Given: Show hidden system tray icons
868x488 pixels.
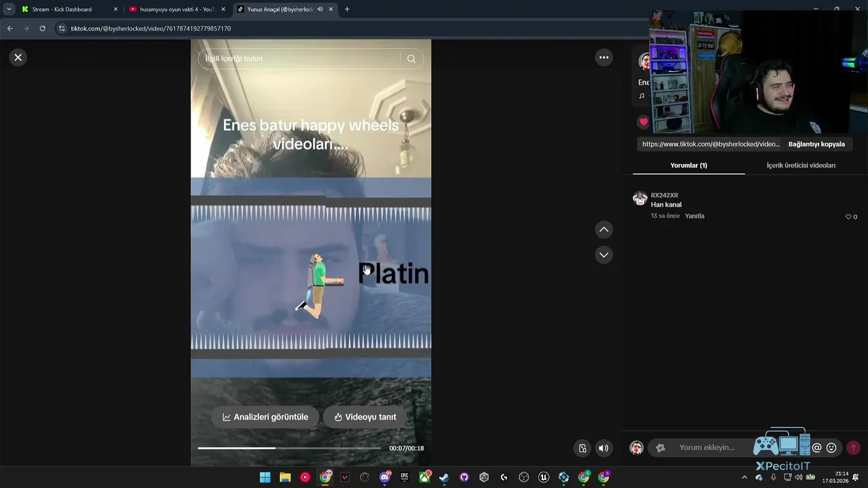Looking at the screenshot, I should coord(745,477).
